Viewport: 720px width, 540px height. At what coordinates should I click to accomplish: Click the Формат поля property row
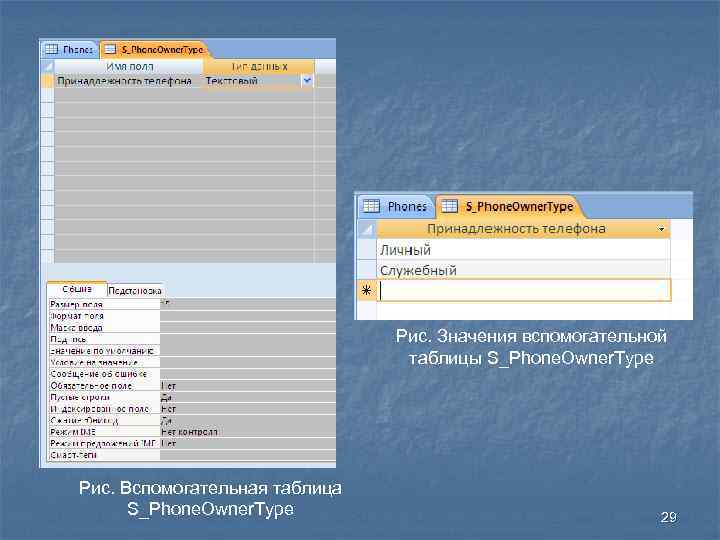click(x=192, y=316)
